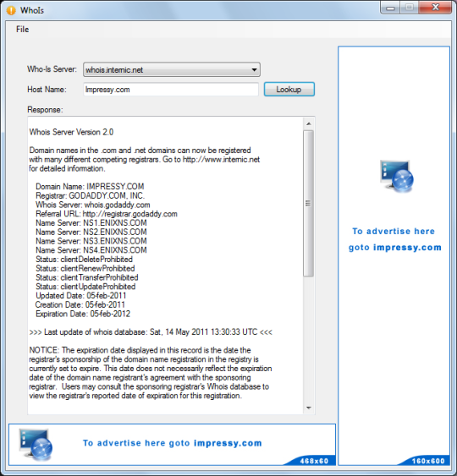Click 'Name Server: NS1.ENIXNS.COM' line

[91, 223]
